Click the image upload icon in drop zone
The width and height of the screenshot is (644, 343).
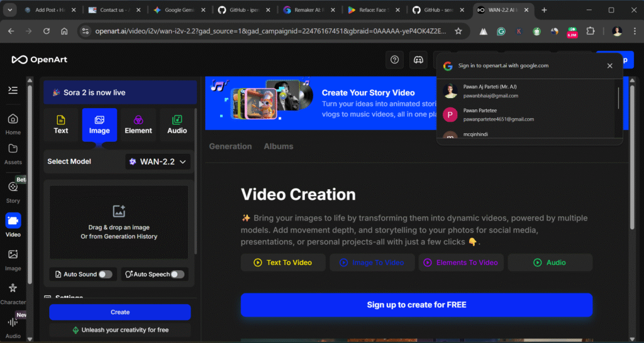[x=119, y=211]
